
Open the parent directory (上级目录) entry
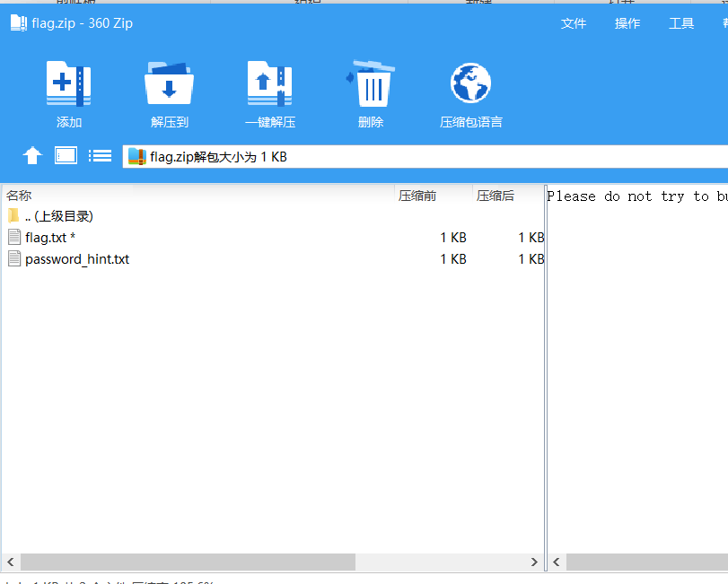[x=58, y=216]
